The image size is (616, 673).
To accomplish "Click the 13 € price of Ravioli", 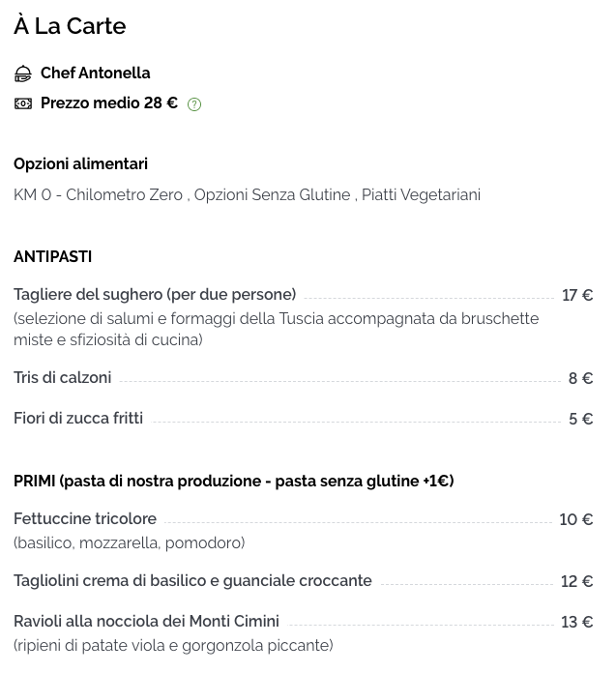I will (x=577, y=622).
